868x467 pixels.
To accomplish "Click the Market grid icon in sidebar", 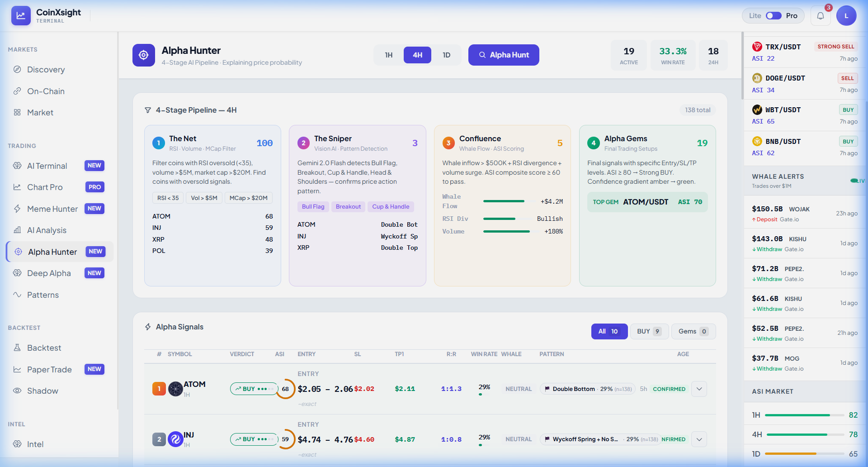I will pyautogui.click(x=17, y=112).
